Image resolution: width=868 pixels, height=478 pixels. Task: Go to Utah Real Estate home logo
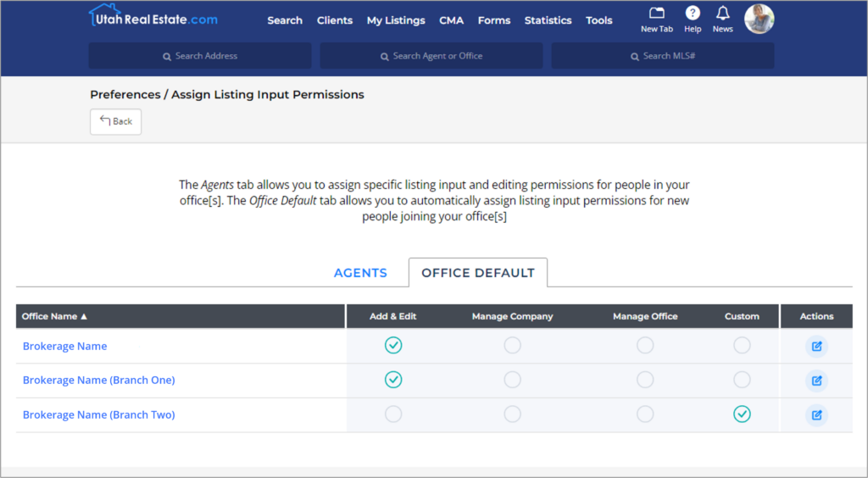tap(153, 16)
